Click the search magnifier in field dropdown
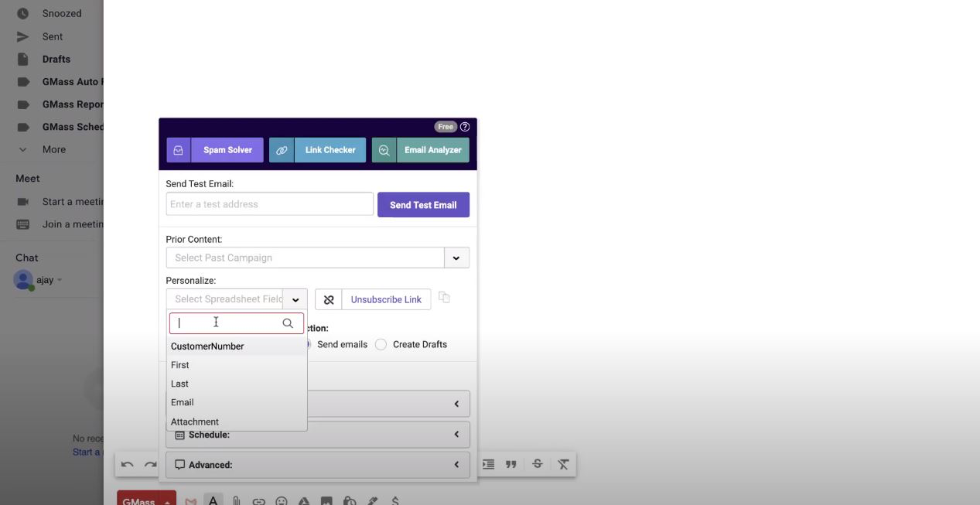This screenshot has width=980, height=505. pyautogui.click(x=288, y=323)
